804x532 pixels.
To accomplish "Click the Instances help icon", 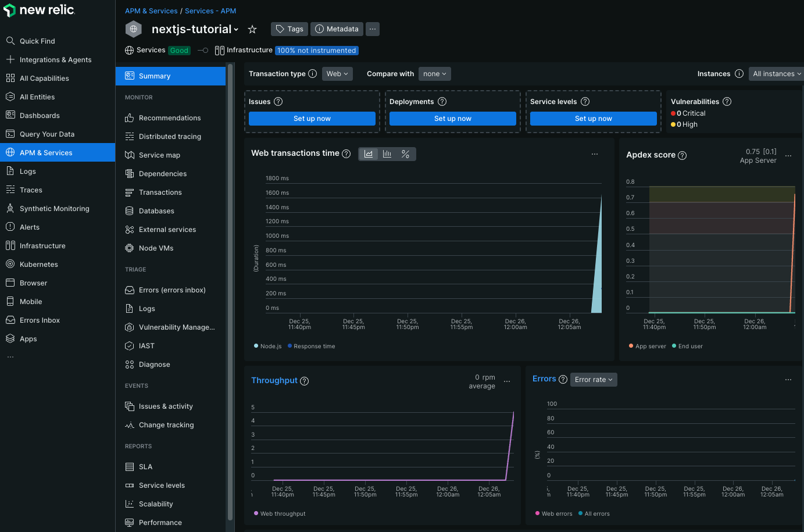I will click(739, 74).
